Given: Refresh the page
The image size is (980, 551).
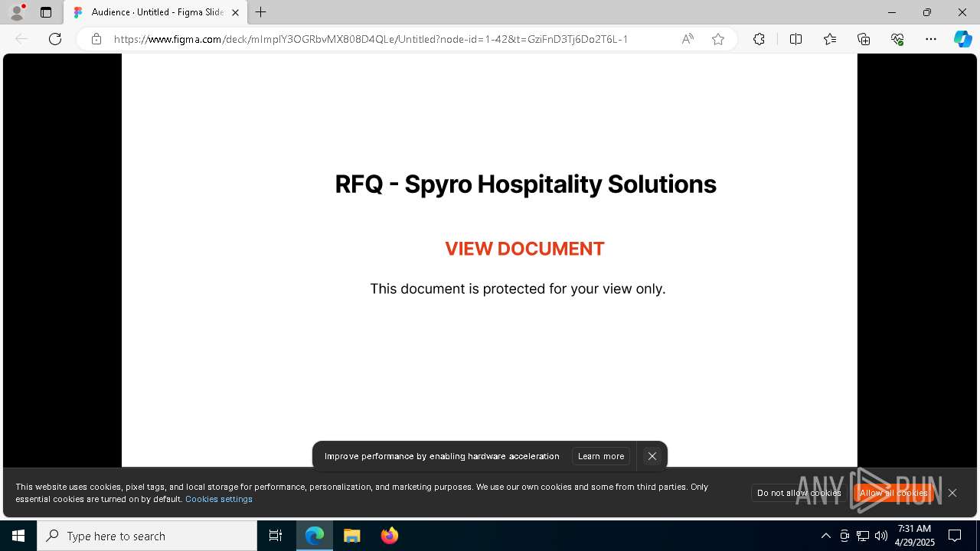Looking at the screenshot, I should click(x=55, y=39).
